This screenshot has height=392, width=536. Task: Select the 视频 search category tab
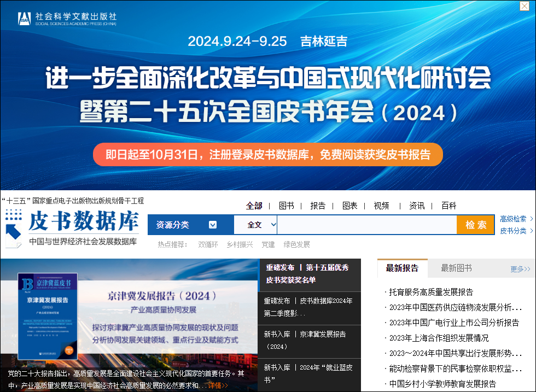tap(381, 206)
